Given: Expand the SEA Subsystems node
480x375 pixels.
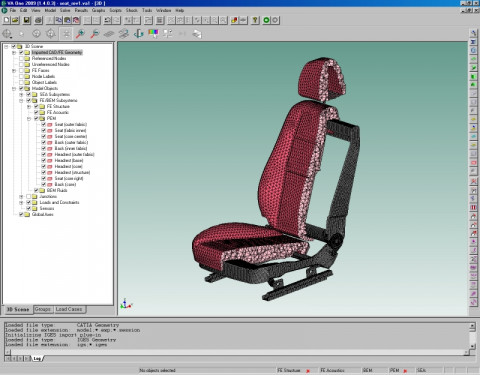Looking at the screenshot, I should 21,94.
